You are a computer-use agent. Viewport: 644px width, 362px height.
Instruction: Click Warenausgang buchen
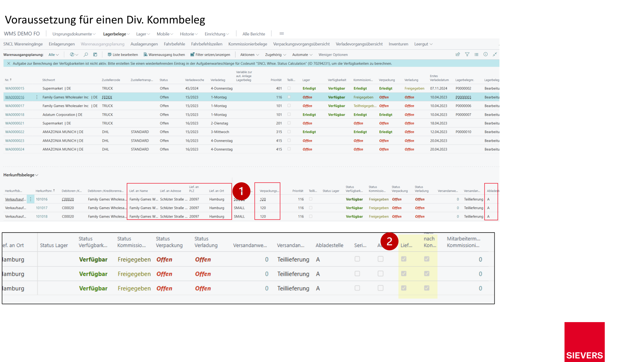(164, 55)
